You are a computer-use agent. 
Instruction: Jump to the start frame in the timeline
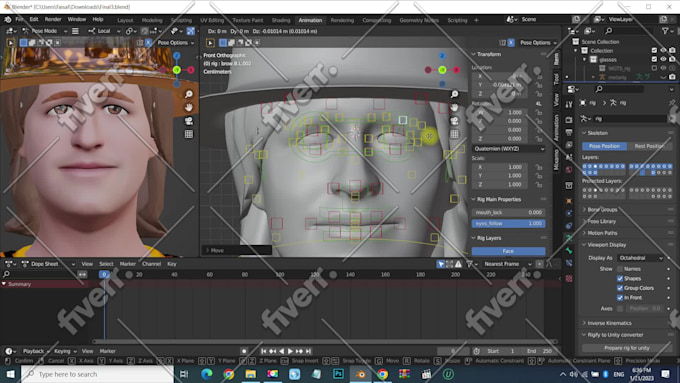263,351
